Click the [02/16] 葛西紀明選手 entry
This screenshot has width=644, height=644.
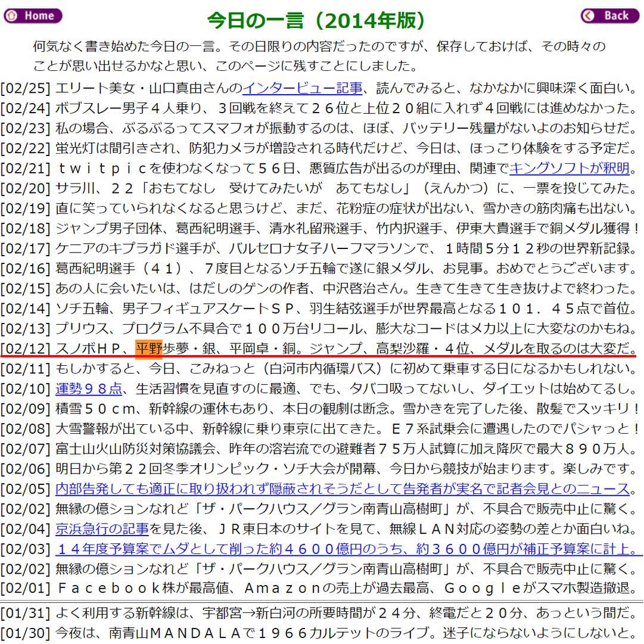(x=319, y=268)
